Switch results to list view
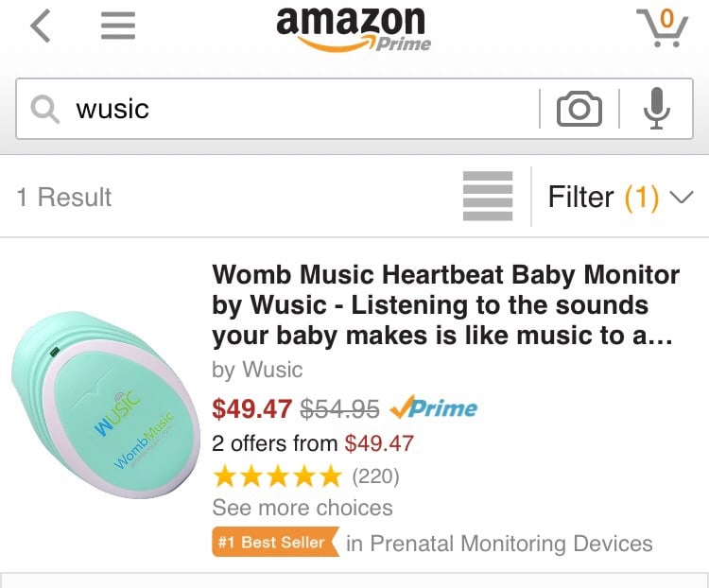The height and width of the screenshot is (588, 709). coord(488,197)
